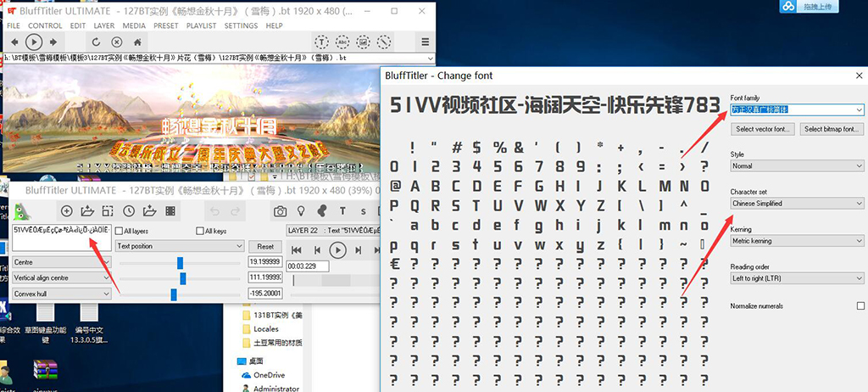The height and width of the screenshot is (392, 868).
Task: Click the capital T text icon
Action: pyautogui.click(x=342, y=211)
